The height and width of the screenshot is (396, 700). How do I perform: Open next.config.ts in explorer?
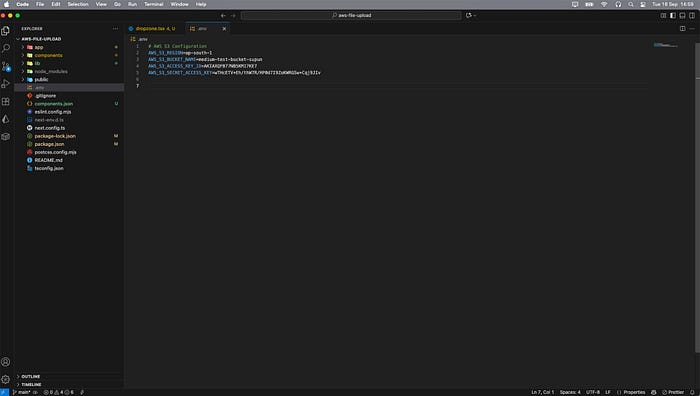[50, 128]
